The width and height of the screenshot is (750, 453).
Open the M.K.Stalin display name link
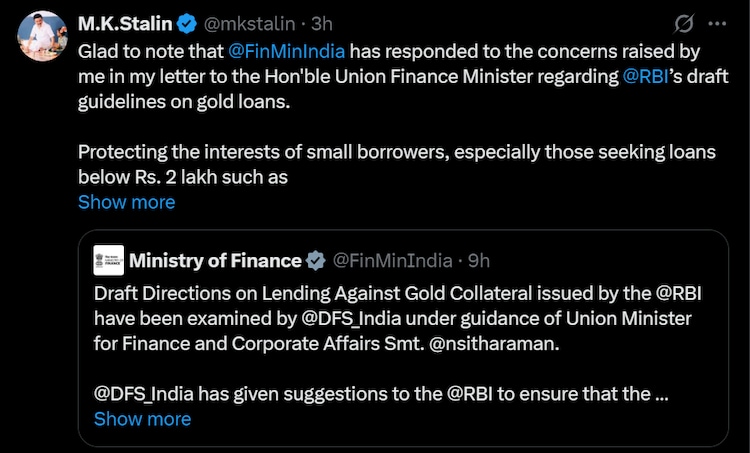[x=125, y=23]
